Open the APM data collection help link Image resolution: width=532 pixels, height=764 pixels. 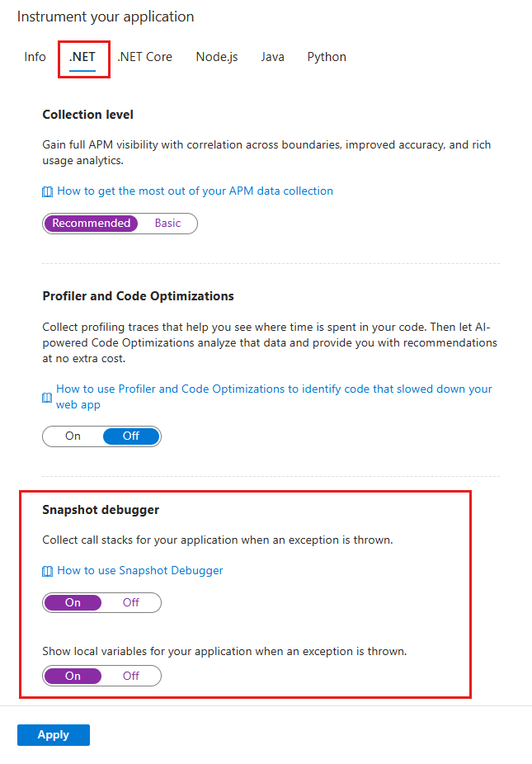pos(195,191)
